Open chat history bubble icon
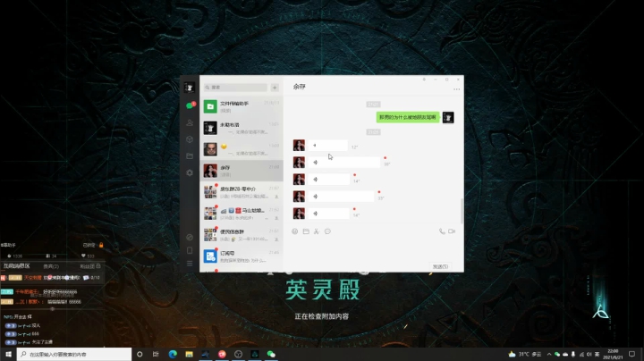The image size is (644, 361). tap(327, 231)
